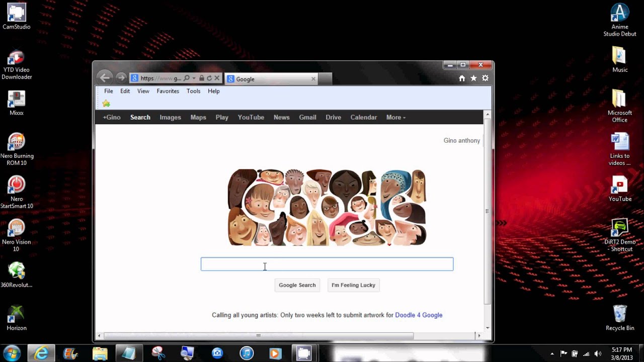The height and width of the screenshot is (362, 644).
Task: Open 360Revolution desktop icon
Action: [x=17, y=275]
